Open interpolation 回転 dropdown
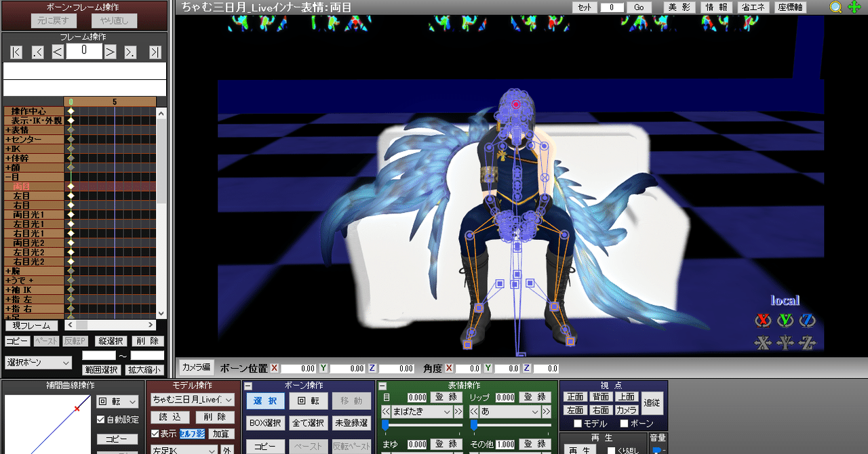This screenshot has width=868, height=454. pos(118,402)
